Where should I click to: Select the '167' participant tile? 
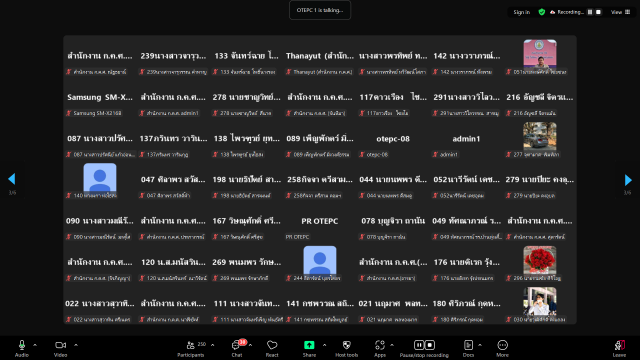pos(247,222)
